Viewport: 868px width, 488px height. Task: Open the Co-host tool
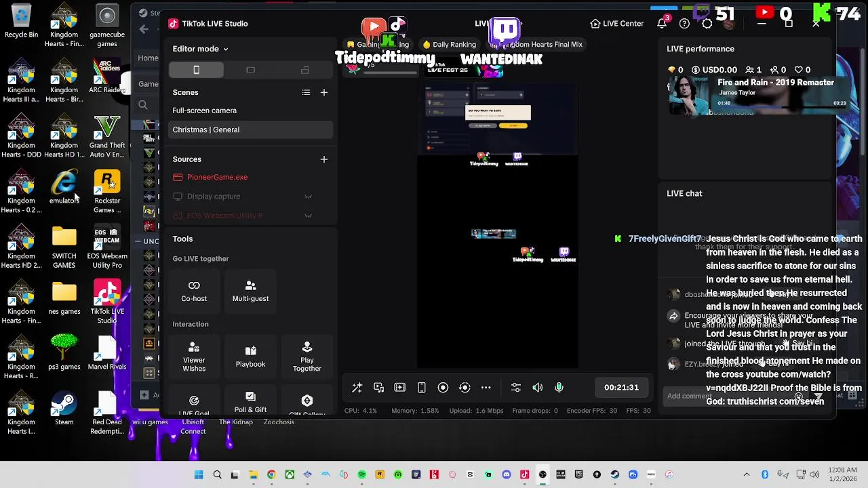(194, 291)
